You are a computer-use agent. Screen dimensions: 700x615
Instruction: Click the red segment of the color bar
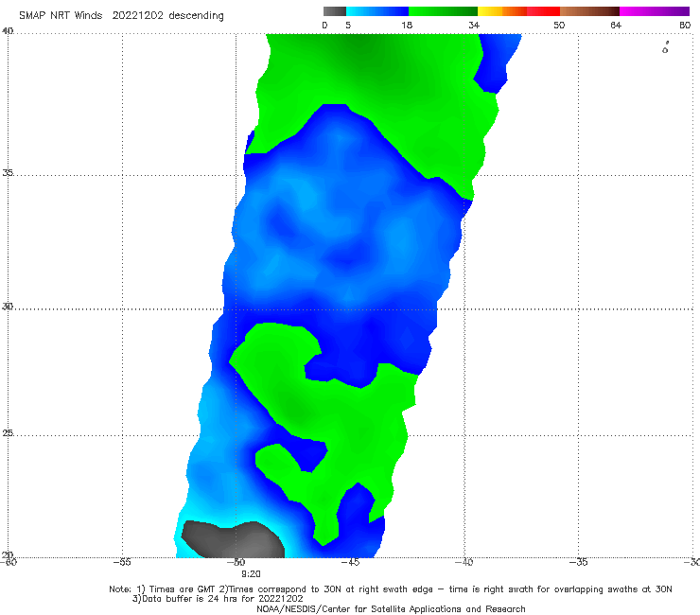tap(543, 11)
